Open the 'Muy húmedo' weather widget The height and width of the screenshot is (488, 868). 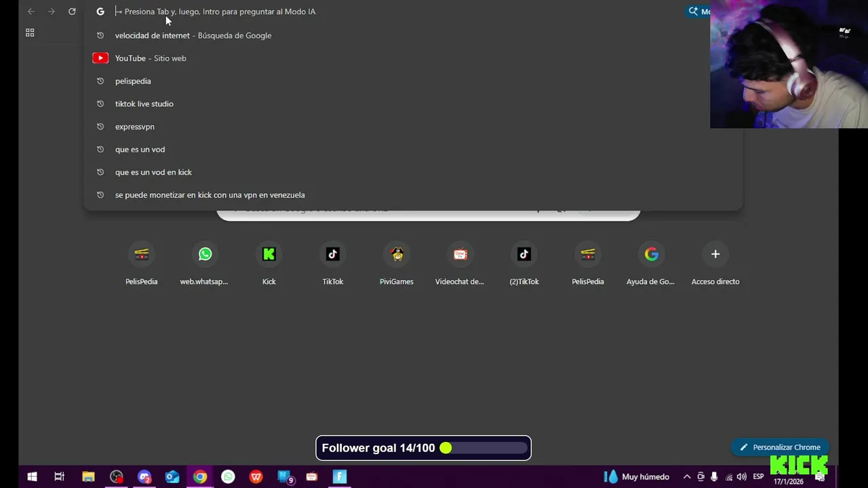[x=637, y=476]
